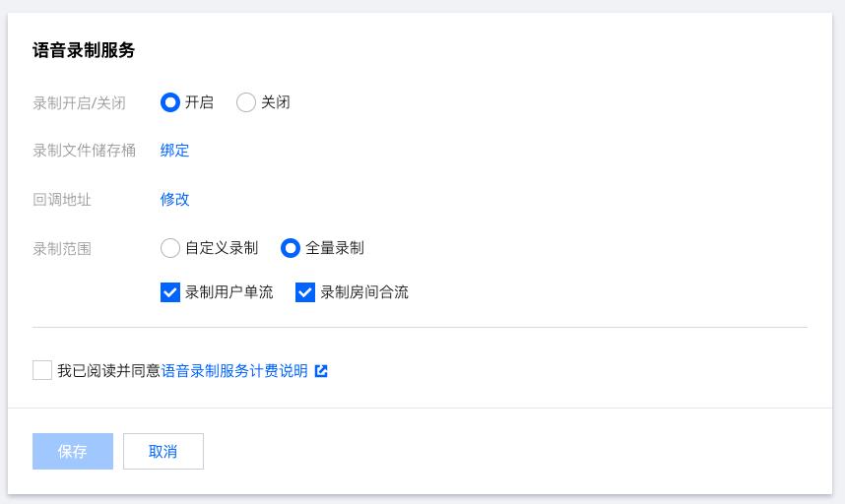
Task: Open the 语音录制服务计费说明 link
Action: coord(234,370)
